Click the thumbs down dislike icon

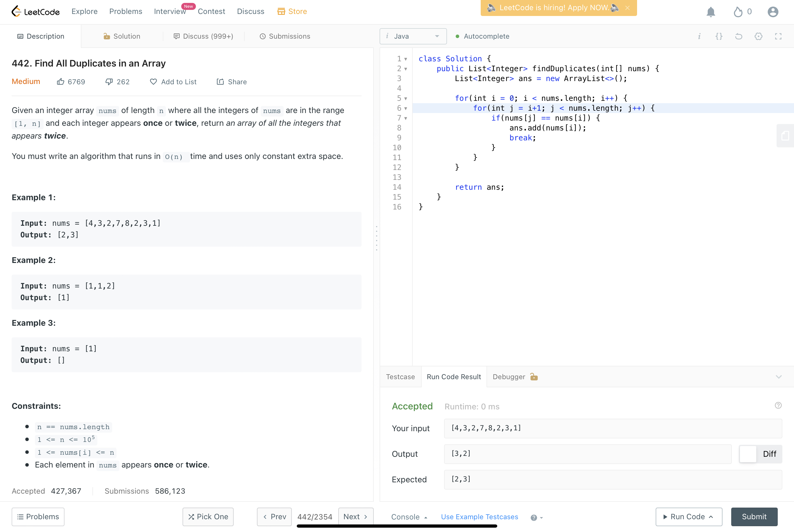109,82
